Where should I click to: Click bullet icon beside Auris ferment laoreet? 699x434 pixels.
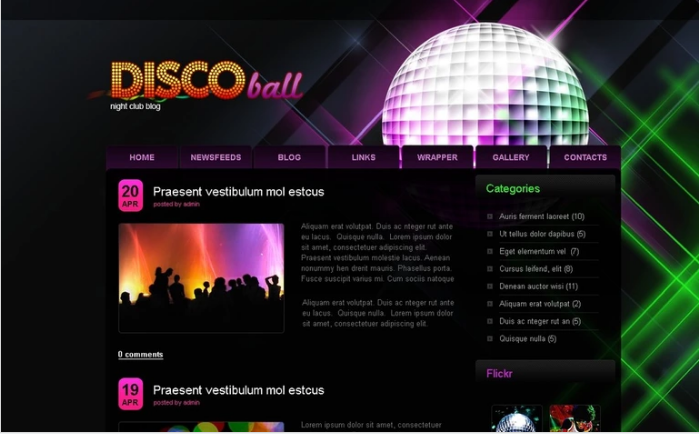pyautogui.click(x=490, y=217)
